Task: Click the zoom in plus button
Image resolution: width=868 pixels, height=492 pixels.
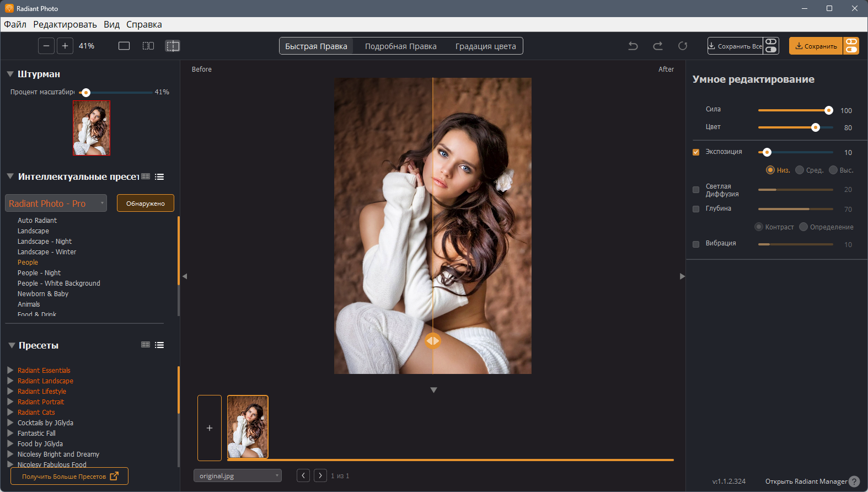Action: coord(65,46)
